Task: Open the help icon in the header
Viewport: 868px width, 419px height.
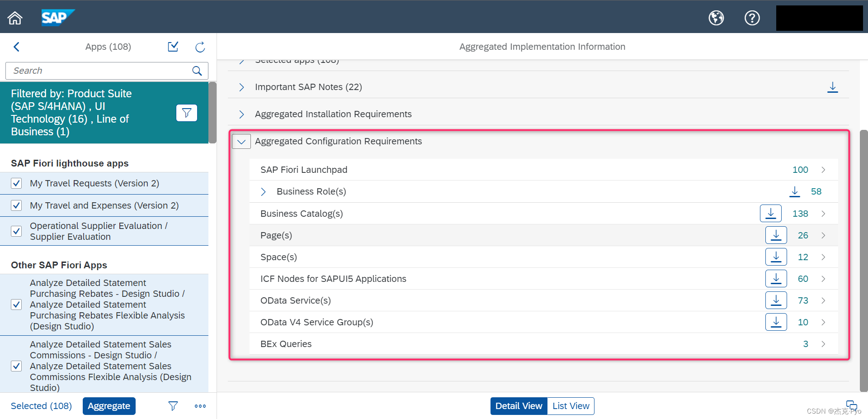Action: 752,18
